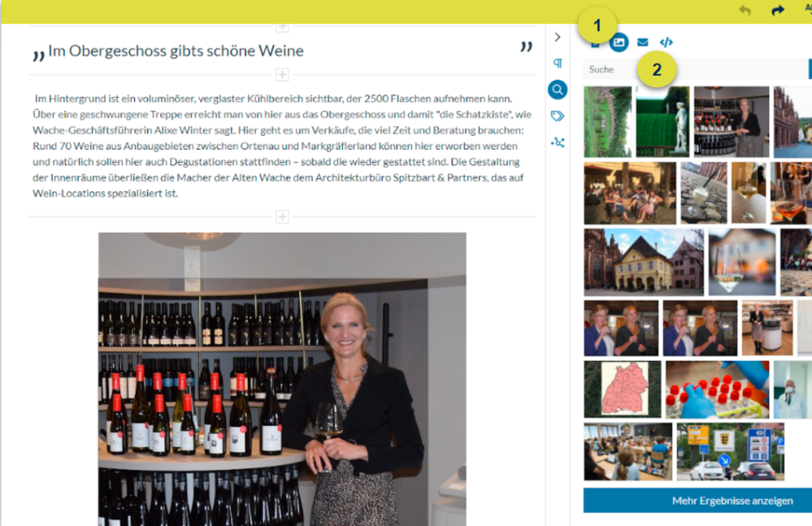Insert block below the quote heading
The image size is (812, 526).
tap(282, 74)
